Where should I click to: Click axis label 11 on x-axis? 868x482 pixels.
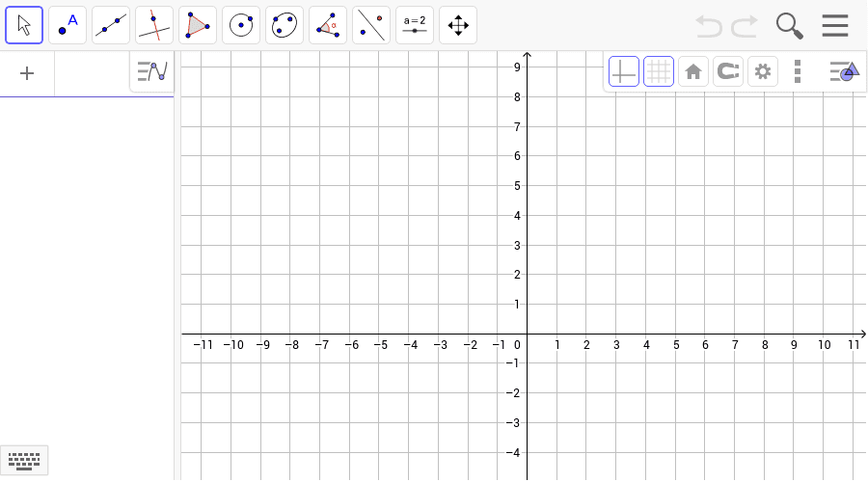(x=854, y=345)
